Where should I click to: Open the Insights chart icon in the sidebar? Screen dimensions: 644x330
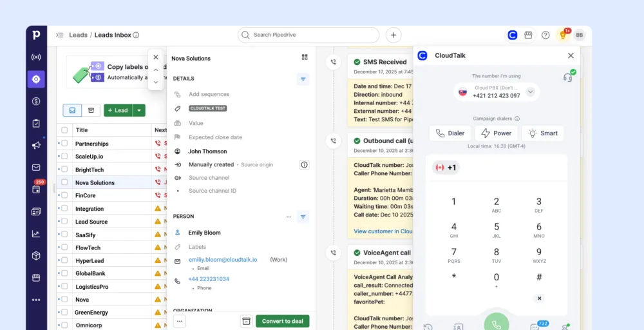(36, 234)
